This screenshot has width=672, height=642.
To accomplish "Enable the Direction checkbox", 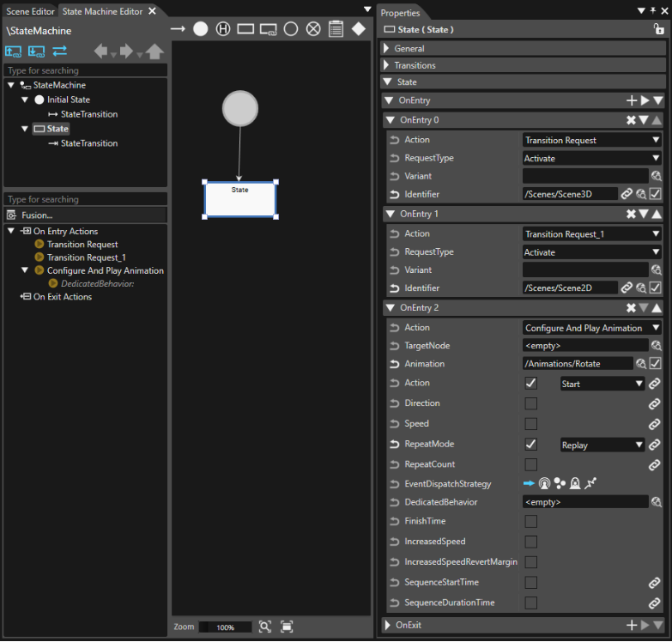I will (x=531, y=403).
